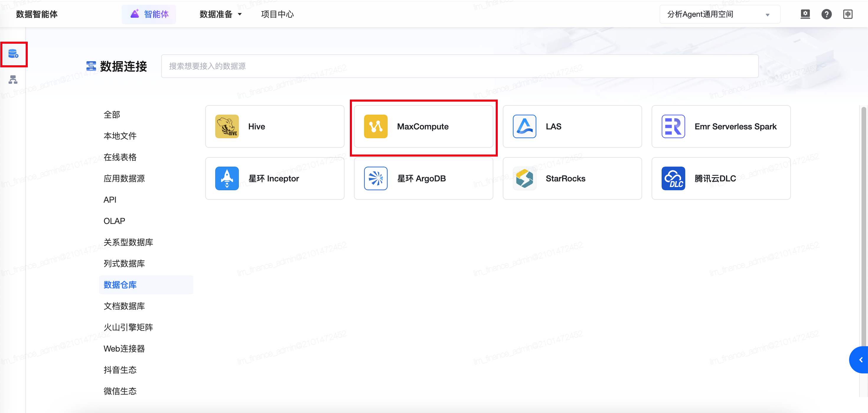868x413 pixels.
Task: Select the 关系型数据库 category
Action: pos(128,242)
